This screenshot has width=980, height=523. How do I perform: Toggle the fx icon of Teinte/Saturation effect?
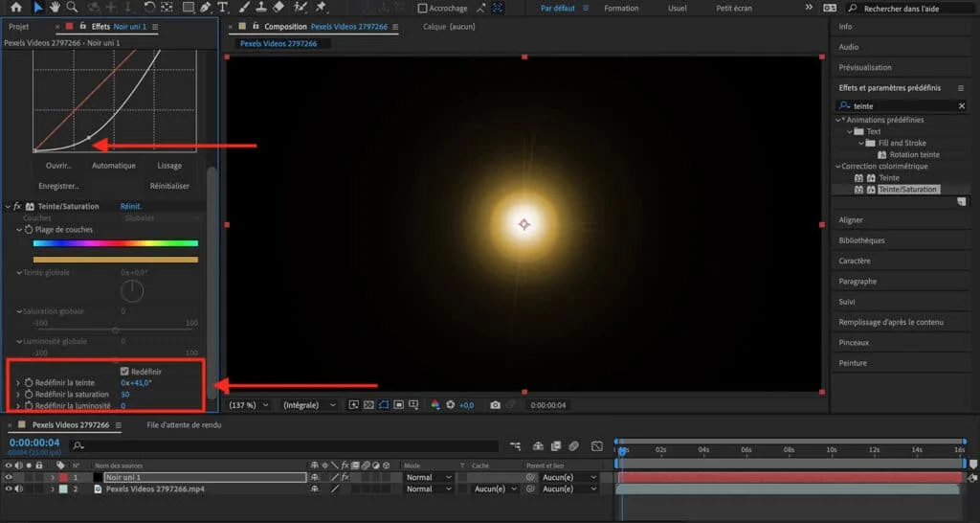pos(17,207)
